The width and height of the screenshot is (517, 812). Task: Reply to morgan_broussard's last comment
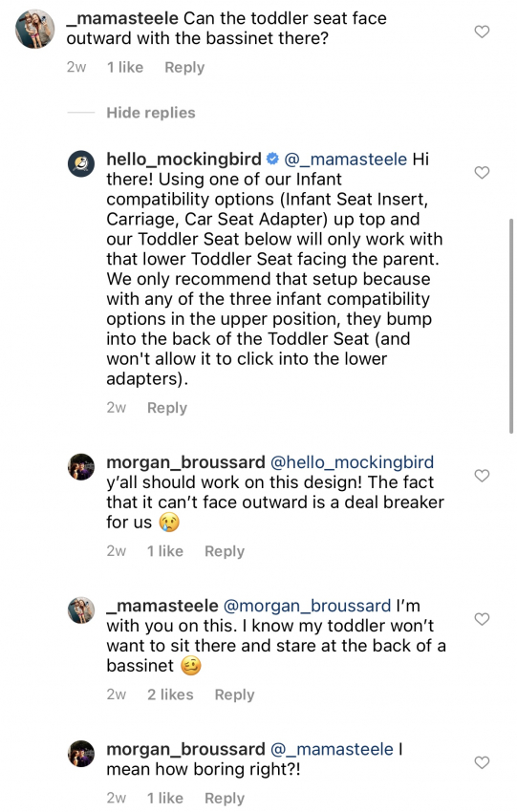[x=225, y=798]
